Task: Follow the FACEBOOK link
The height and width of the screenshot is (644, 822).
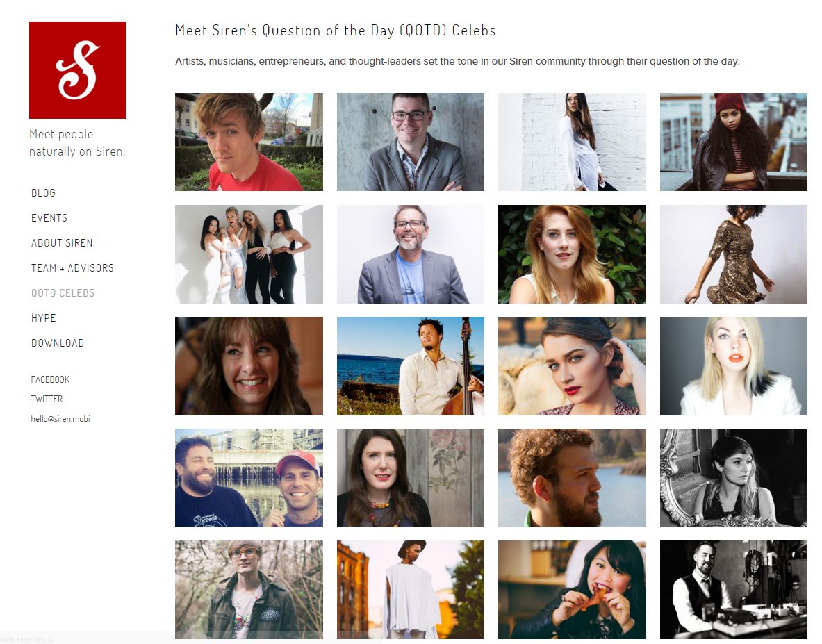Action: (50, 379)
